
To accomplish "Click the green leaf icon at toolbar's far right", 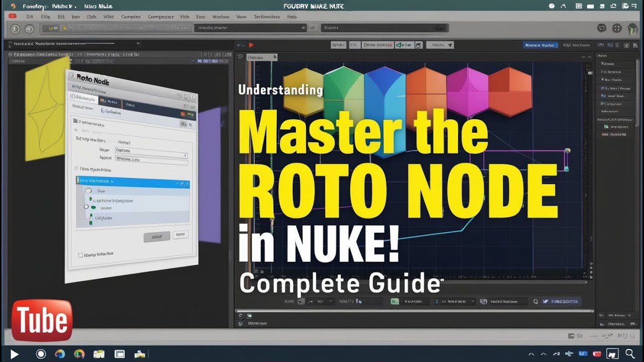I will click(x=632, y=29).
